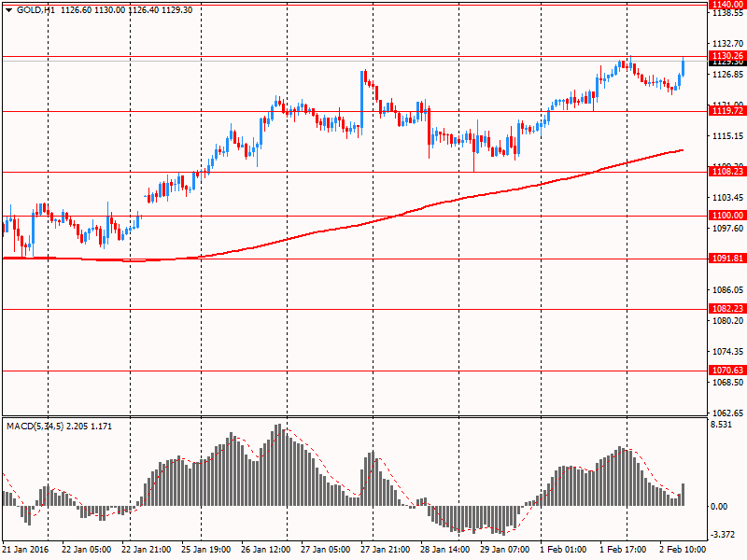This screenshot has width=747, height=560.
Task: Select the 1100.00 red level label
Action: coord(727,216)
